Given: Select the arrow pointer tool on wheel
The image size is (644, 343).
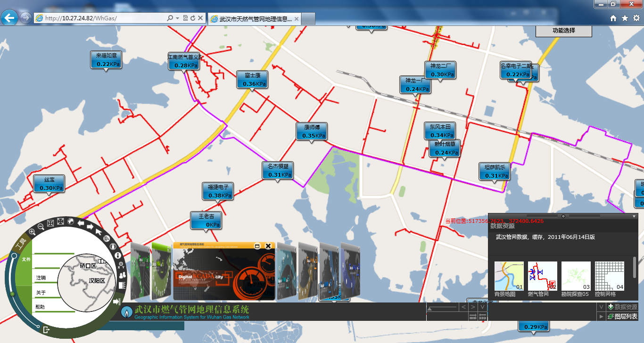Looking at the screenshot, I should pos(99,231).
